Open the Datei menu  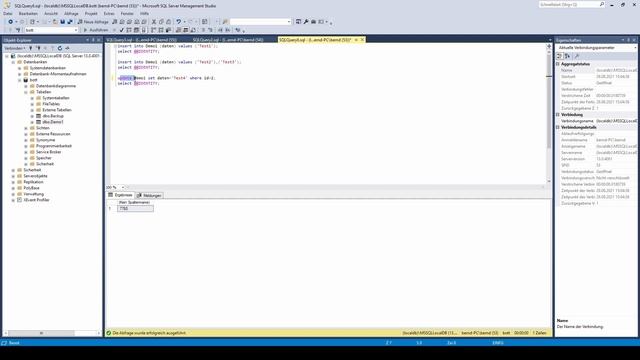coord(8,13)
